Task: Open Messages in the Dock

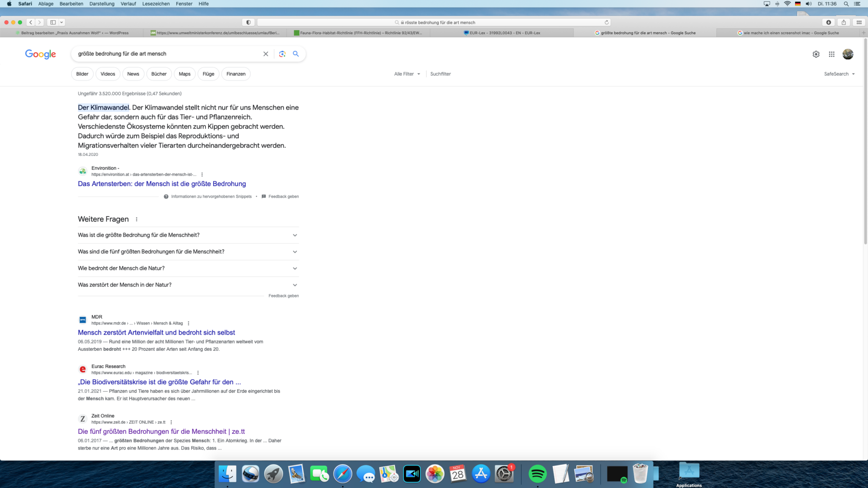Action: point(366,474)
